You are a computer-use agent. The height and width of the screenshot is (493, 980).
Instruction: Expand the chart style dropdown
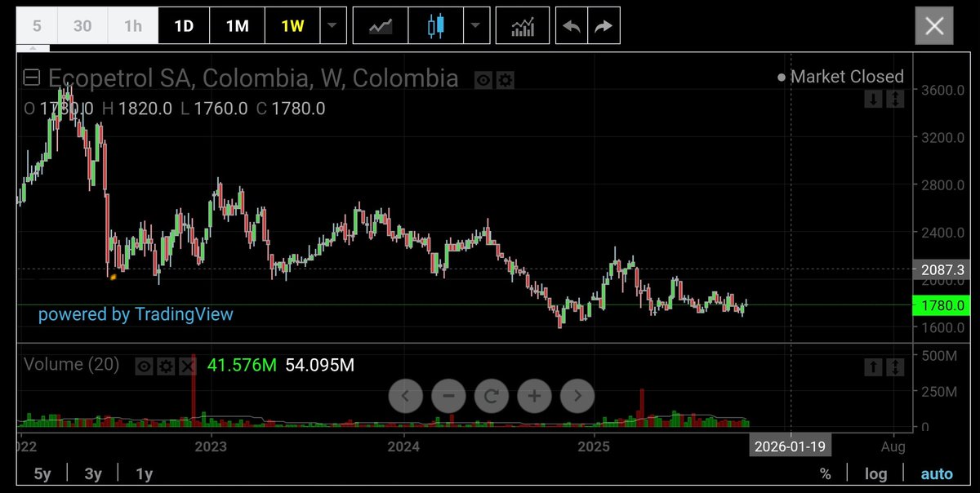[x=476, y=25]
